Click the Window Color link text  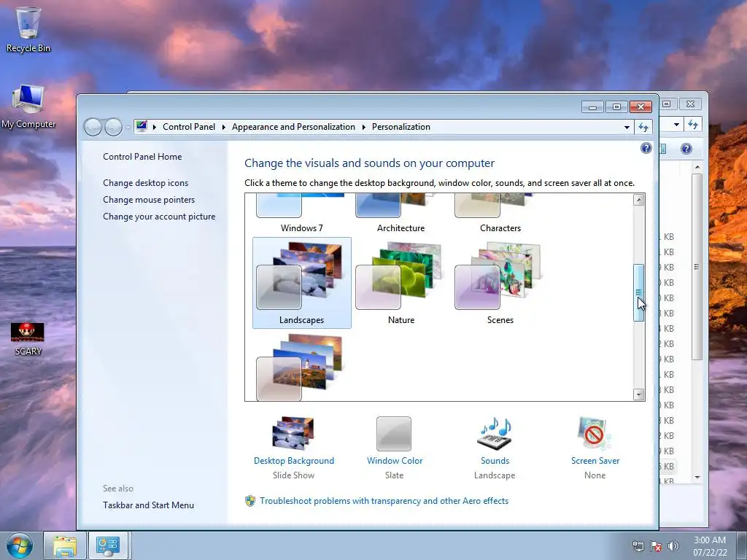click(x=395, y=461)
